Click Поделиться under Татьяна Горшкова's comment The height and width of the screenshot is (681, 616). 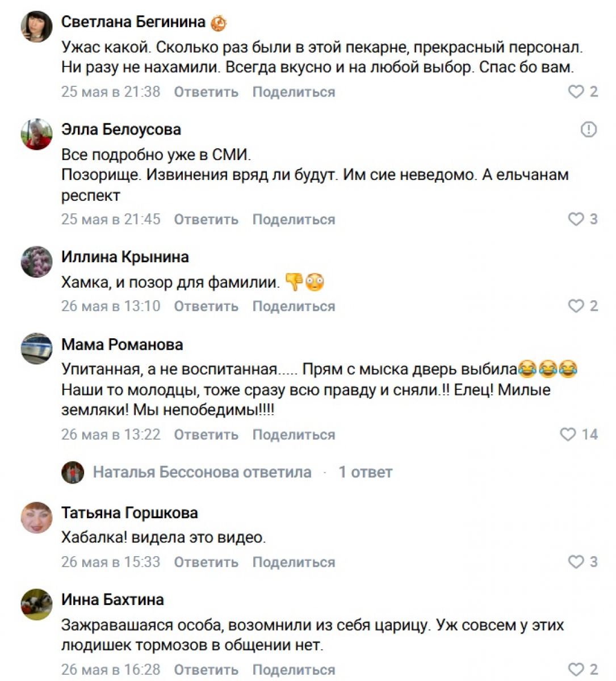pos(294,562)
